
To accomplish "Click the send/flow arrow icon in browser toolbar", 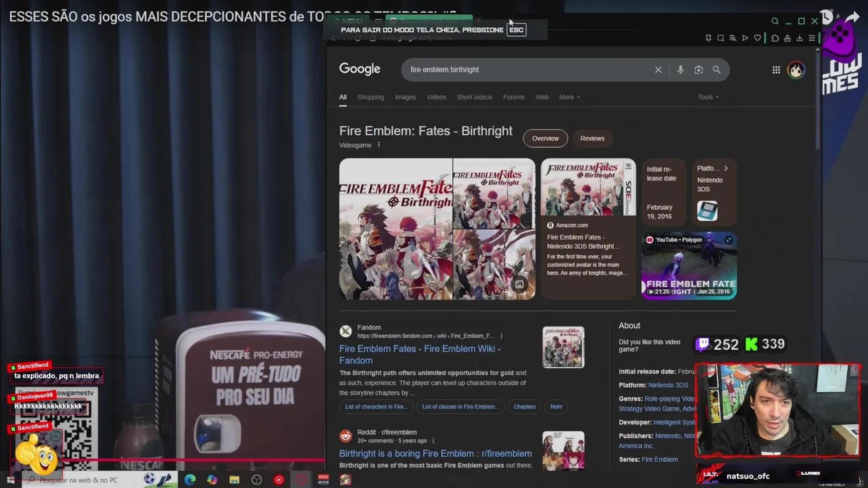I will point(745,38).
